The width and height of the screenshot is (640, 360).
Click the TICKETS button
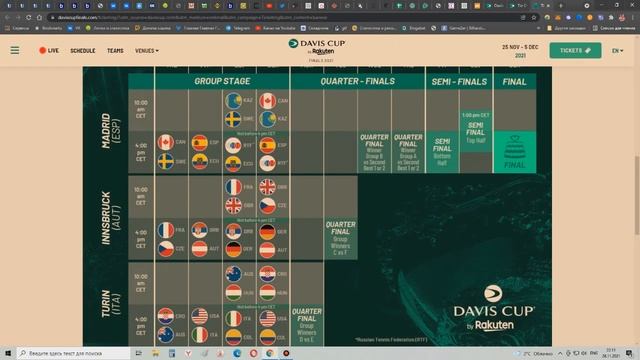(x=575, y=50)
